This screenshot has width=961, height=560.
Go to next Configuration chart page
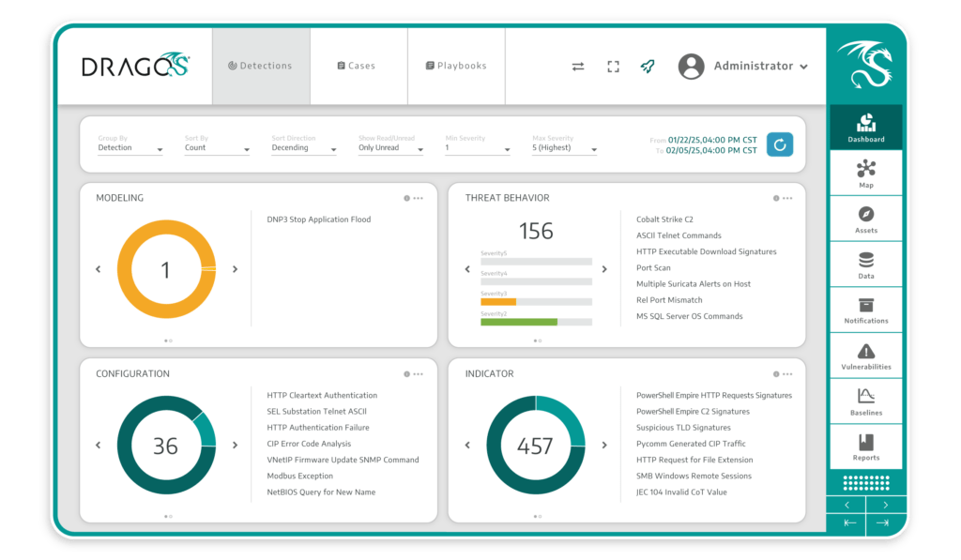click(x=236, y=445)
